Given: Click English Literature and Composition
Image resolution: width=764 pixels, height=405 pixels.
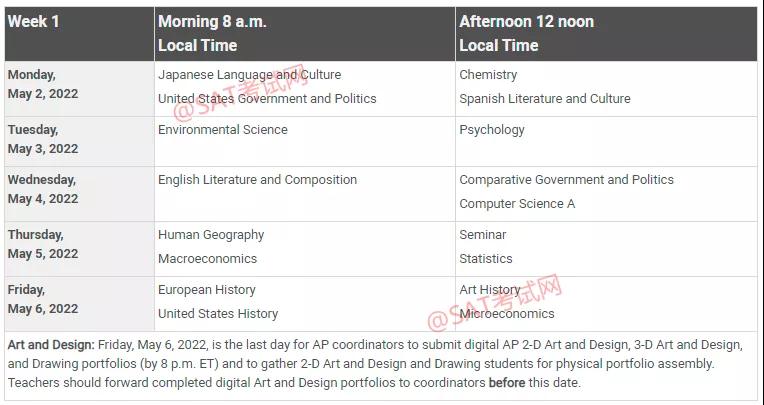Looking at the screenshot, I should (257, 180).
